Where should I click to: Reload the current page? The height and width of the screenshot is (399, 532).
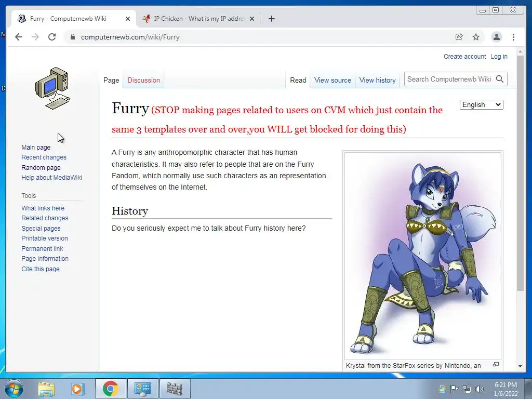52,37
